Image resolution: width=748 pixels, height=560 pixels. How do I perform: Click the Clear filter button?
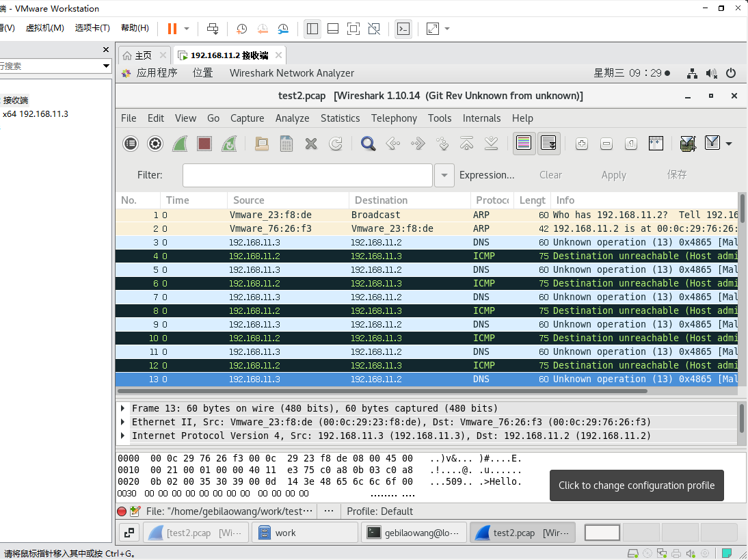coord(550,175)
